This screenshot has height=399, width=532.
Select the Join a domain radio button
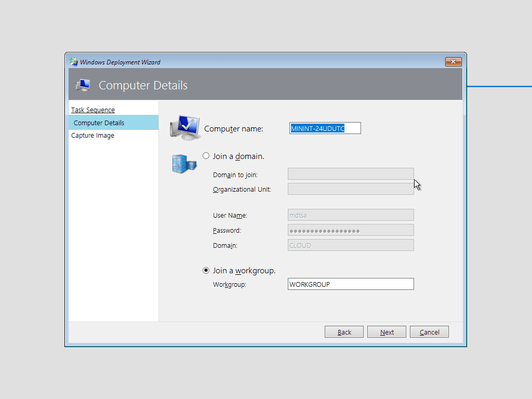tap(206, 155)
